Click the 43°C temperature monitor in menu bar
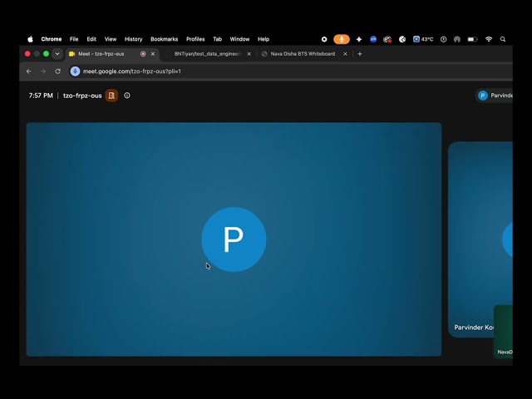Viewport: 532px width, 399px height. (423, 39)
